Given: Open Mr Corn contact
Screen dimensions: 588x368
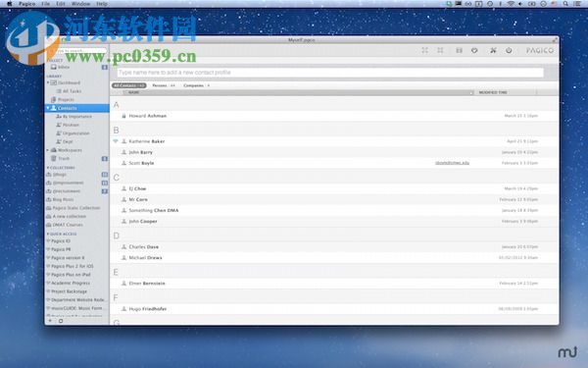Looking at the screenshot, I should 138,200.
